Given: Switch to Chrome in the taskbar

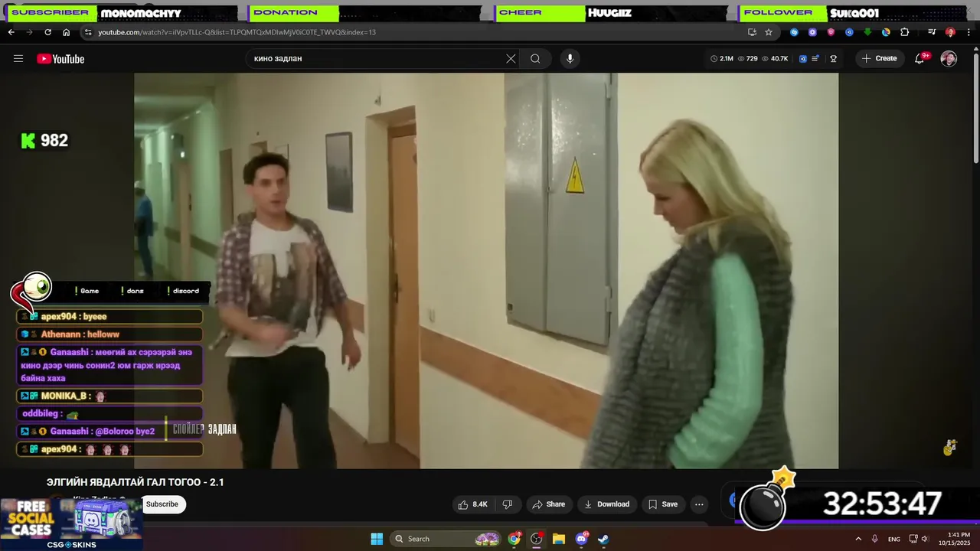Looking at the screenshot, I should click(514, 539).
